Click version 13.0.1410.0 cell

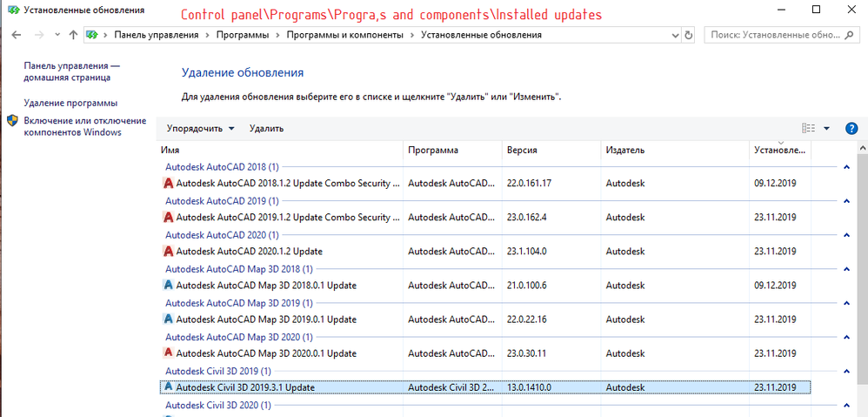coord(529,387)
